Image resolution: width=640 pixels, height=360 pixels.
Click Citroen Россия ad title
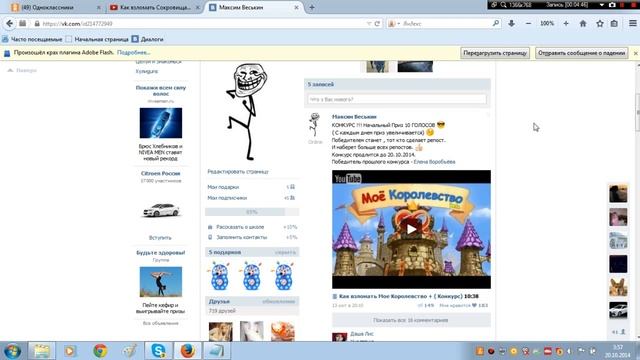click(x=160, y=173)
